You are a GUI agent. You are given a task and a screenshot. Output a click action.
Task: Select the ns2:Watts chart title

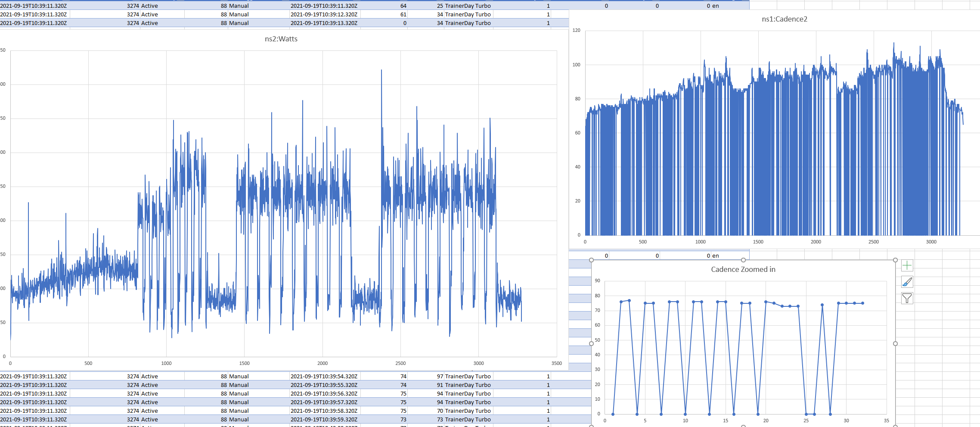281,39
